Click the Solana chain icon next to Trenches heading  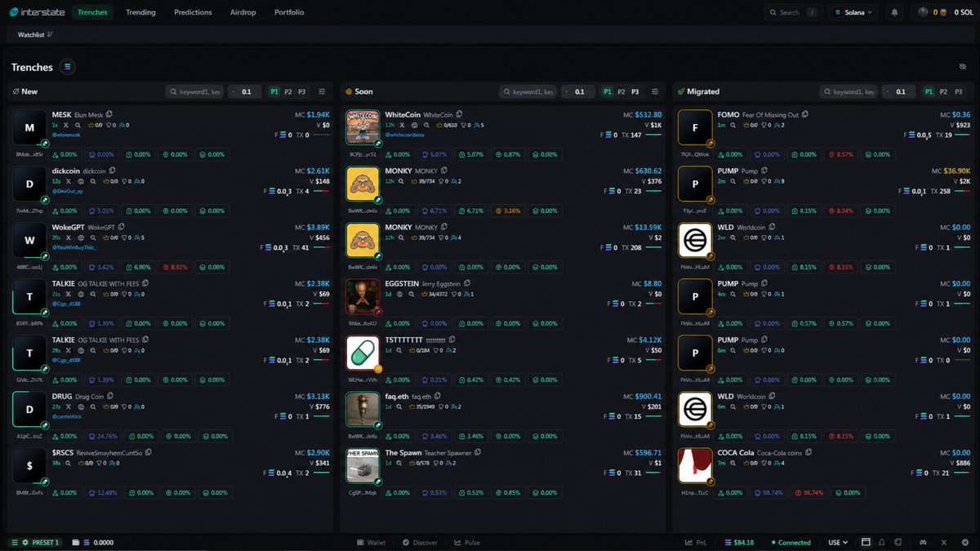coord(68,67)
